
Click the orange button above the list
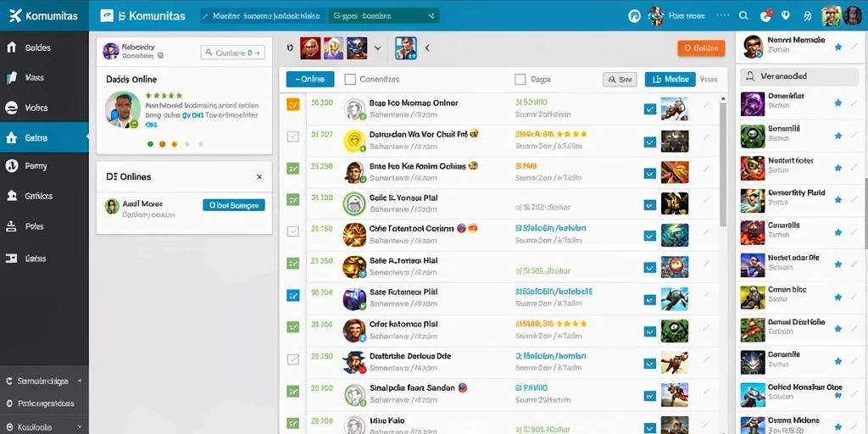point(701,48)
